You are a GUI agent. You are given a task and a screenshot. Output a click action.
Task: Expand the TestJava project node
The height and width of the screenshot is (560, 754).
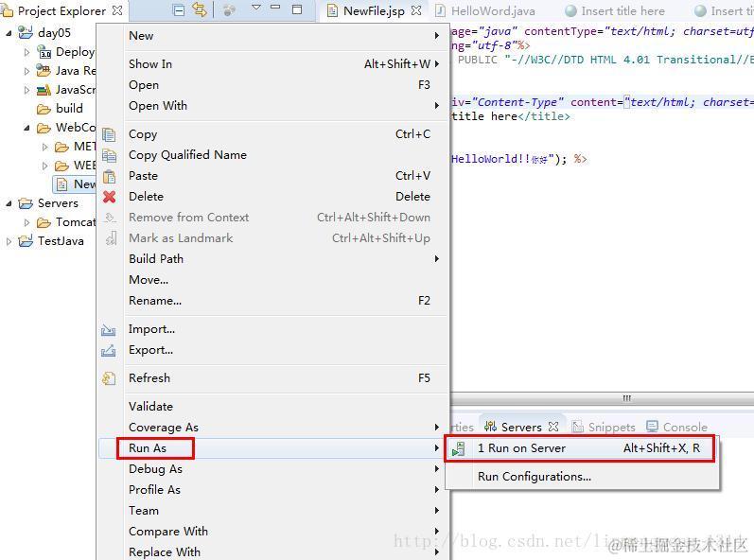pos(9,241)
